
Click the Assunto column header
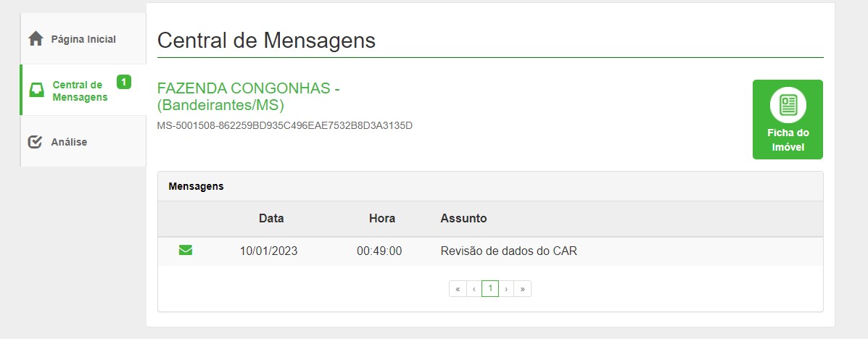point(463,219)
